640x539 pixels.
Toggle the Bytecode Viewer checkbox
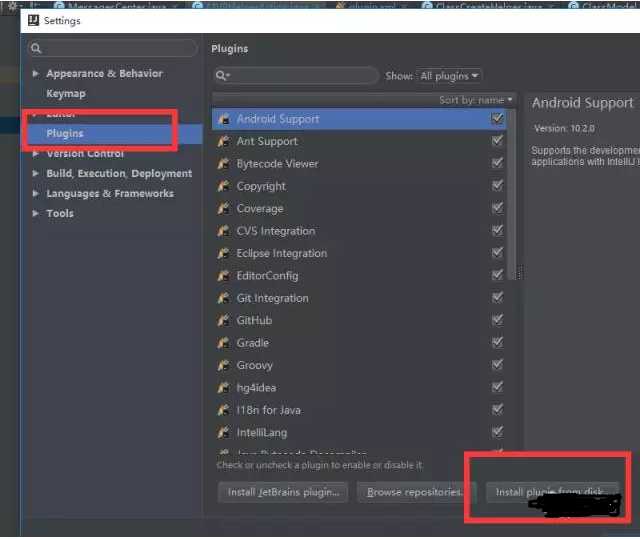[497, 163]
